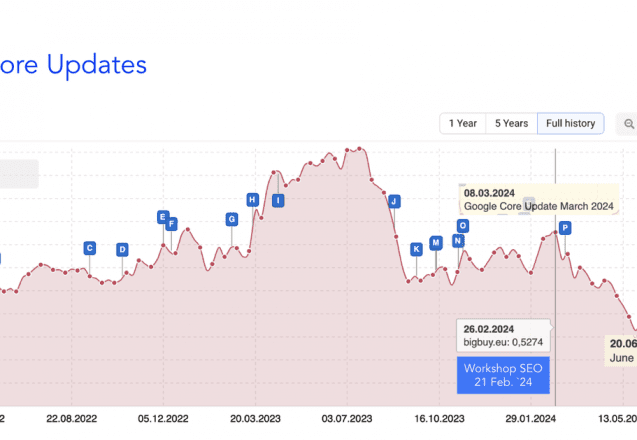The image size is (637, 440).
Task: Click event marker K
Action: point(416,249)
